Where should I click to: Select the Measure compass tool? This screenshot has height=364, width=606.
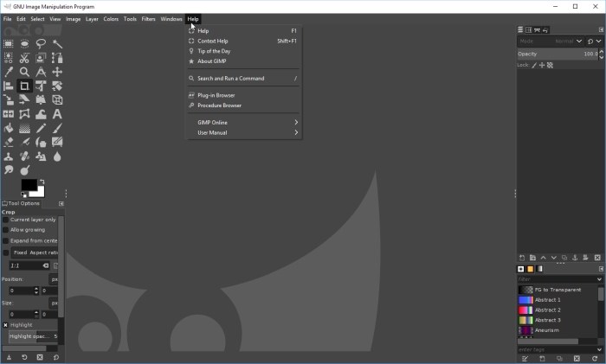point(41,72)
